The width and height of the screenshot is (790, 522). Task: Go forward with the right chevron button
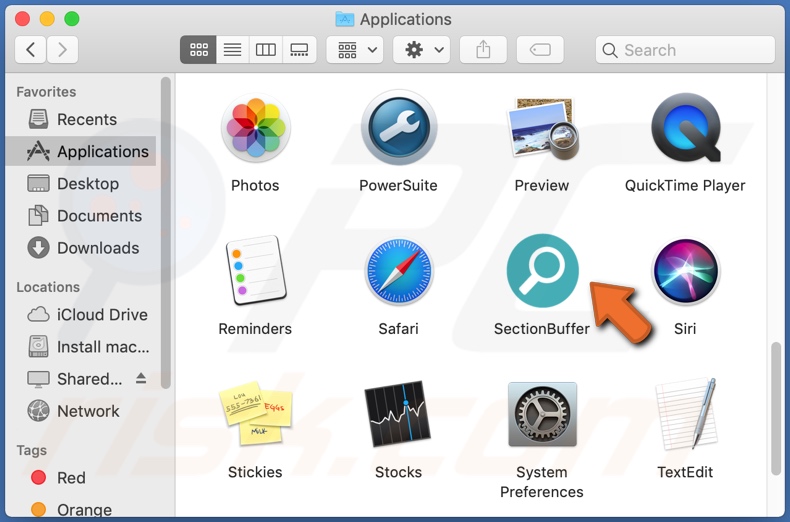62,49
